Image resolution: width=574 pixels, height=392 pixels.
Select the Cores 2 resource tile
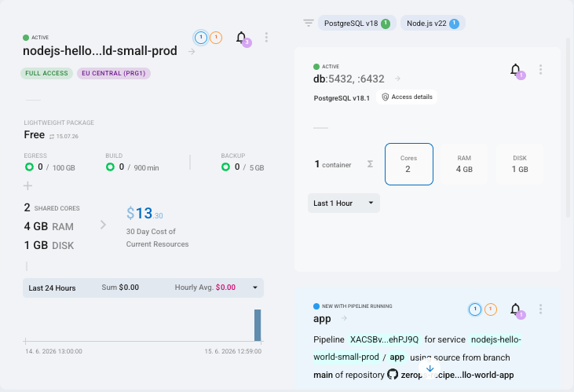409,164
